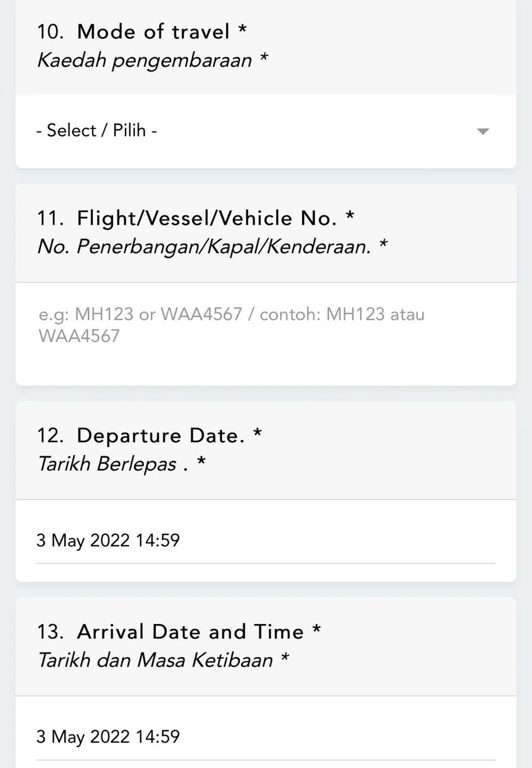Tap the "Tarikh Berlepas" label

point(107,464)
